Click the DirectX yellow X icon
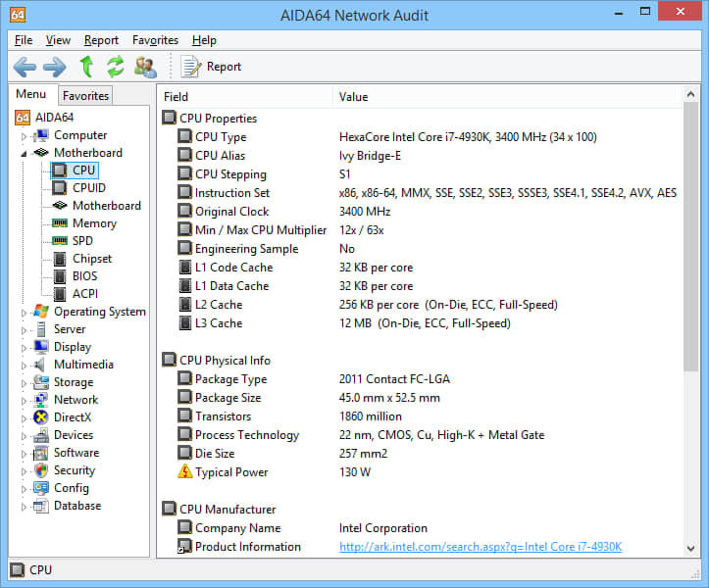 coord(41,417)
